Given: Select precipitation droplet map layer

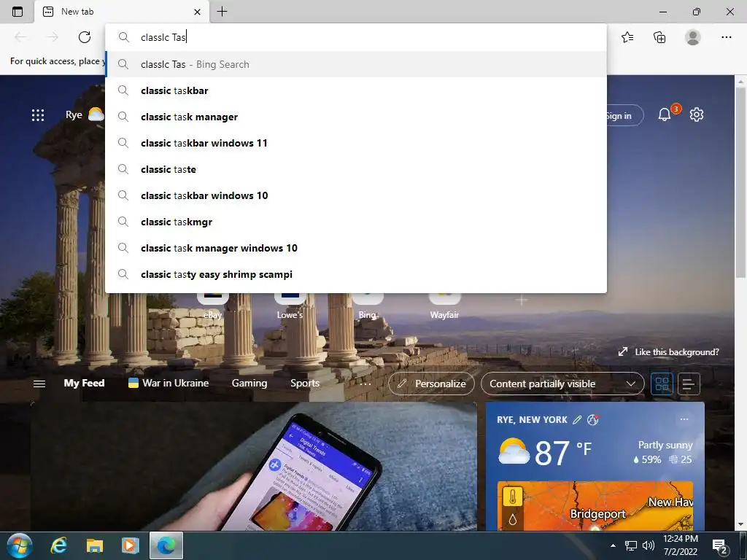Looking at the screenshot, I should coord(513,519).
